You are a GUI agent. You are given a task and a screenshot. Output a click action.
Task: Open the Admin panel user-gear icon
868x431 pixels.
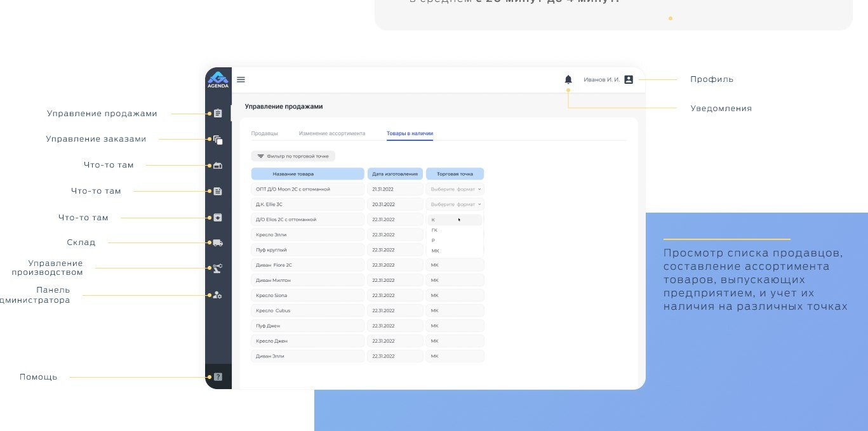click(218, 295)
